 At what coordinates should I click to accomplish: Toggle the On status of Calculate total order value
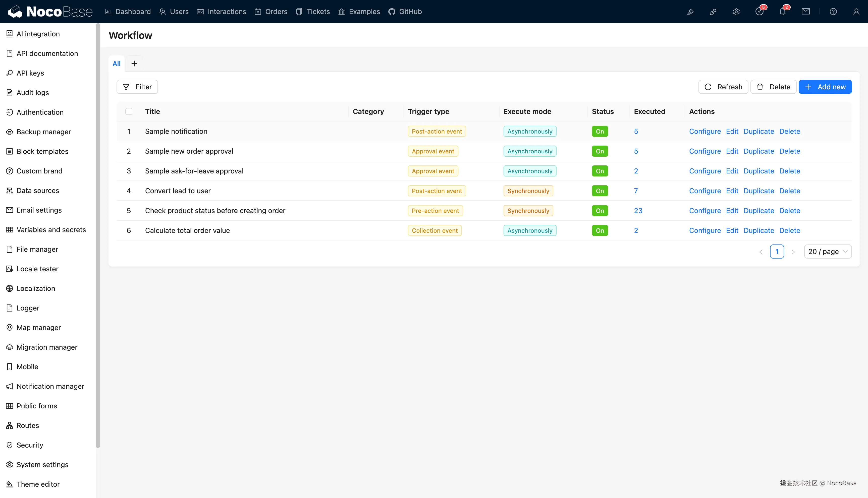point(600,230)
